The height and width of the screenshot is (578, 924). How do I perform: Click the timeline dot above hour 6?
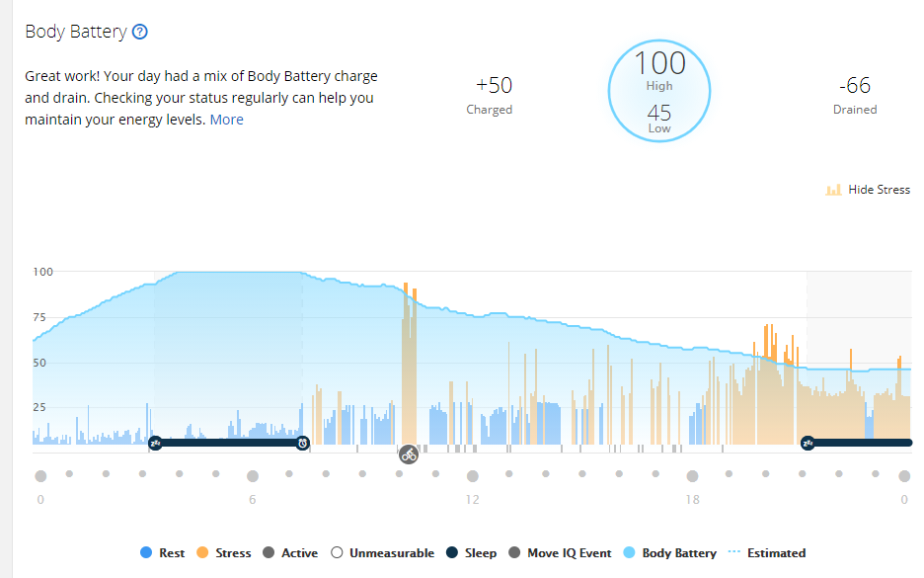pos(252,476)
